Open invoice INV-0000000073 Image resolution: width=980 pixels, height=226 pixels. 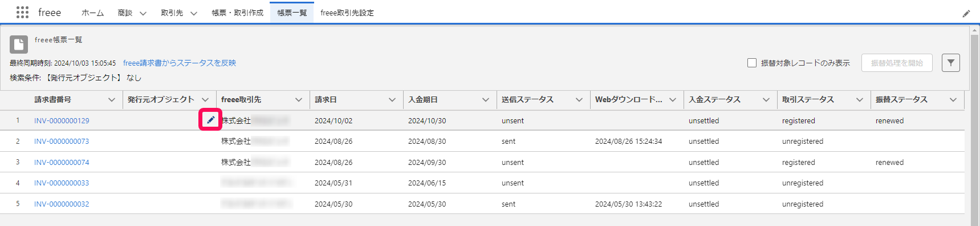[62, 141]
